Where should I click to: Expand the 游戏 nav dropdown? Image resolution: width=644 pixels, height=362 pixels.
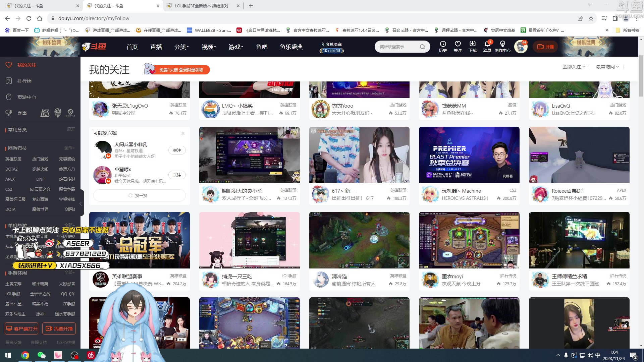236,47
